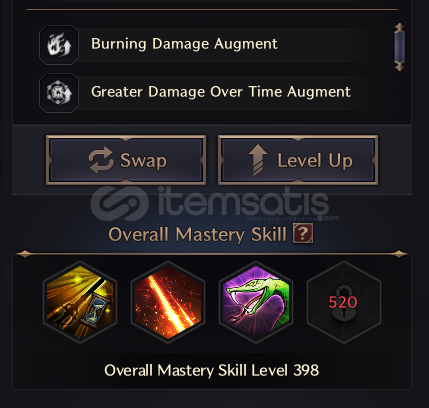Click the scrollbar's bottom arrow cap
The height and width of the screenshot is (408, 429).
click(x=399, y=67)
